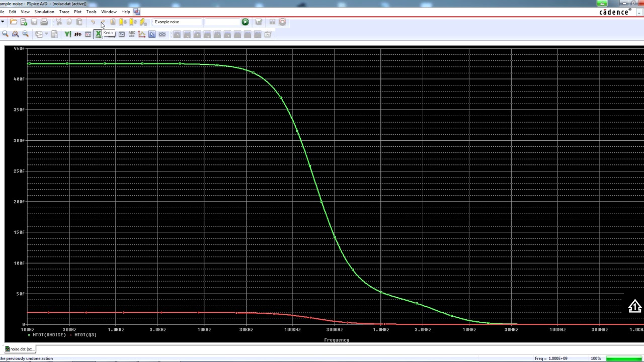Click the last greyed-out mark label icon
This screenshot has width=644, height=362.
pos(268,34)
